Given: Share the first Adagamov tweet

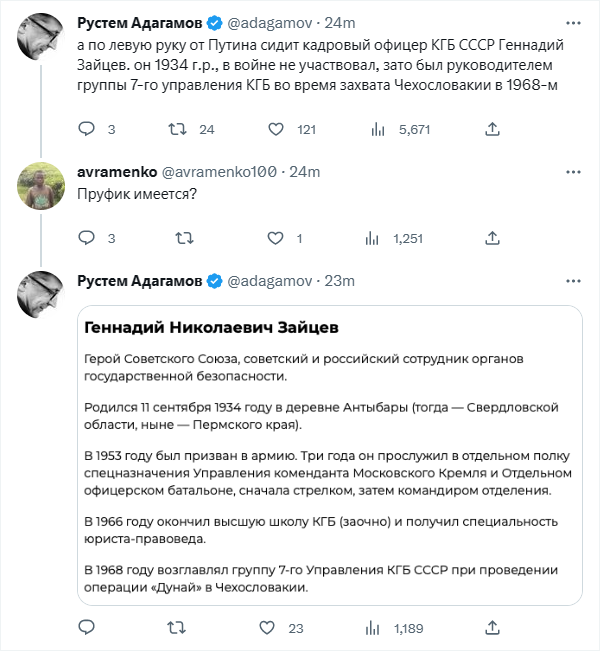Looking at the screenshot, I should pyautogui.click(x=492, y=129).
